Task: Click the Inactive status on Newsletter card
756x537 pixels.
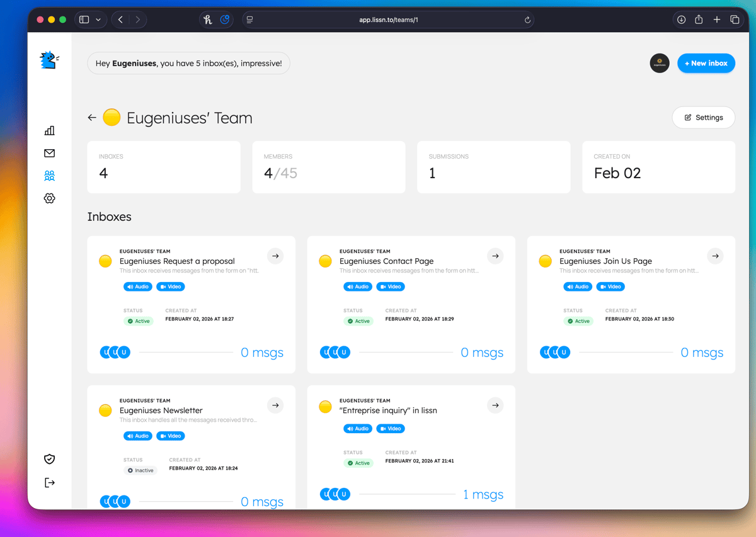Action: (140, 470)
